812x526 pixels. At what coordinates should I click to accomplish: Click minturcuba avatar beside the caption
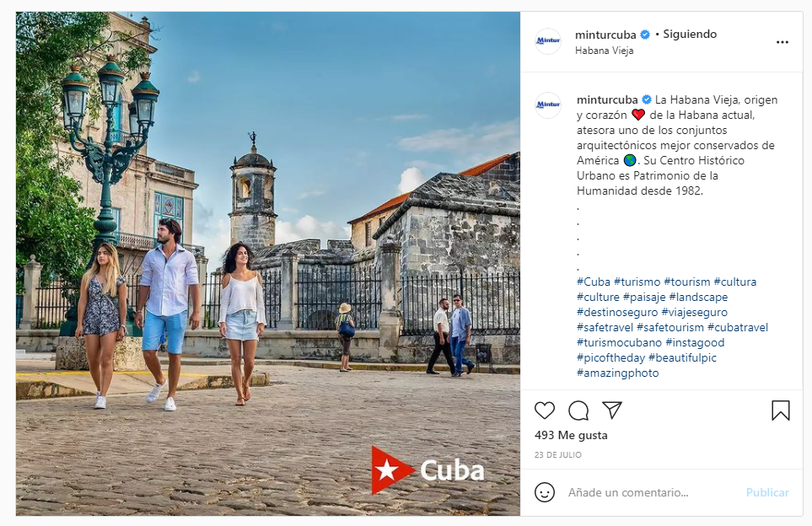click(x=548, y=105)
